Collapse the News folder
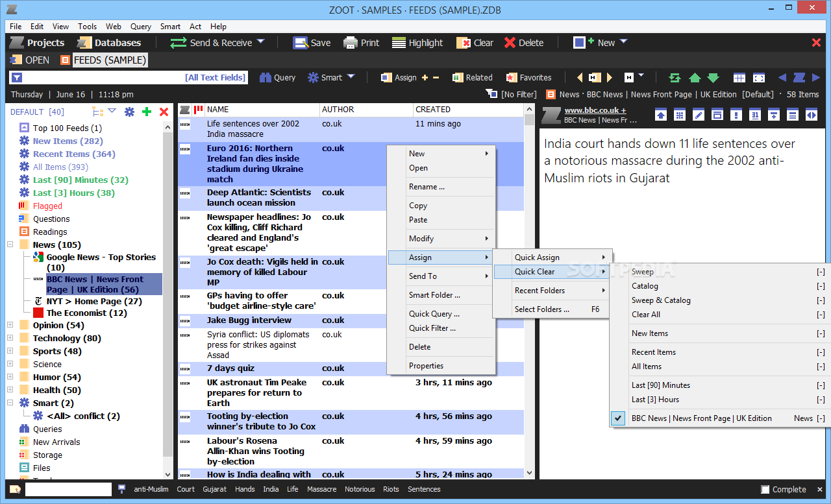Viewport: 831px width, 504px height. tap(10, 245)
